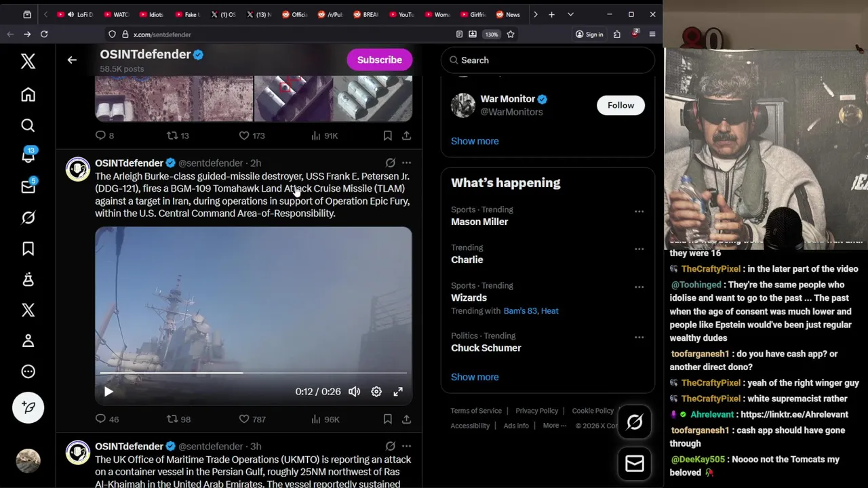Viewport: 868px width, 488px height.
Task: Subscribe to OSINTdefender
Action: [380, 60]
